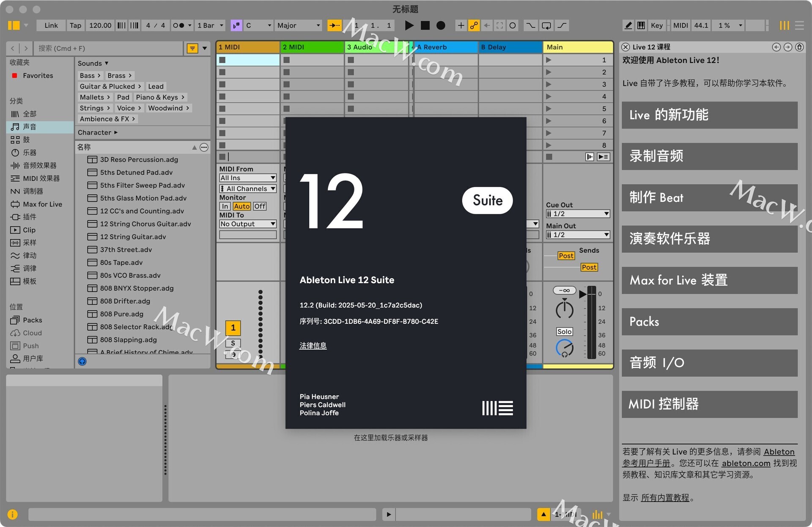Viewport: 812px width, 527px height.
Task: Toggle the Capture MIDI button
Action: (500, 25)
